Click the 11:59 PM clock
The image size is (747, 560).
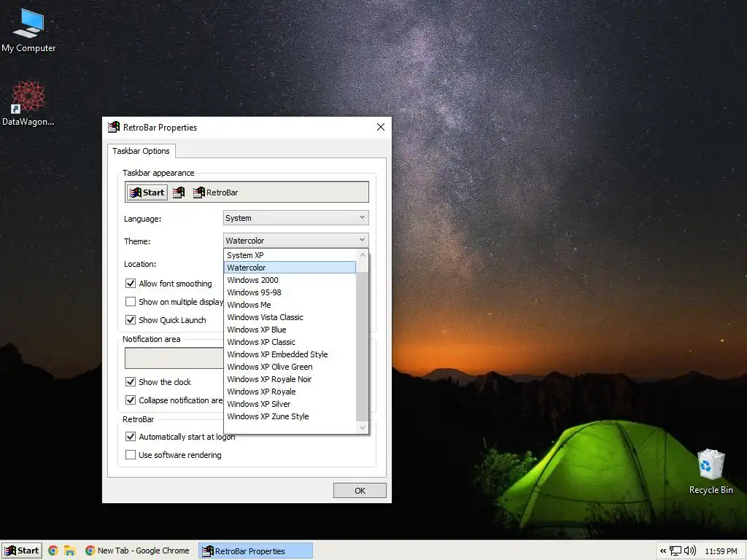tap(721, 551)
